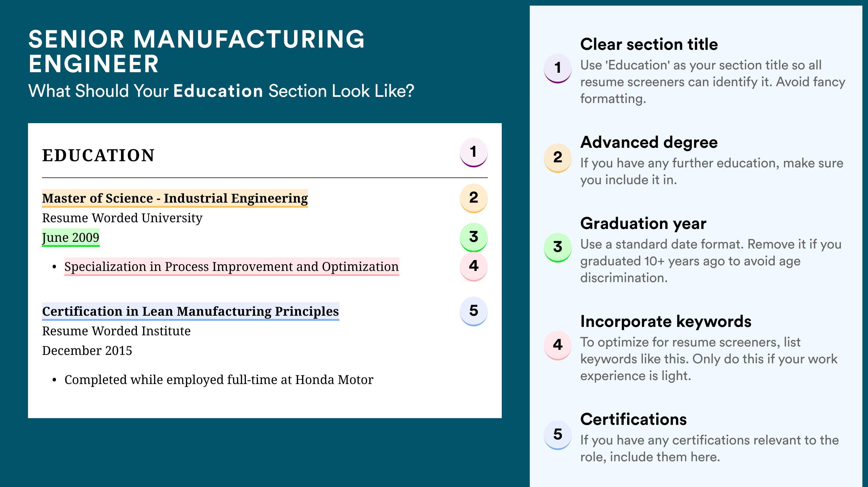Select the highlighted Master of Science - Industrial Engineering text
Screen dimensions: 868x487
175,198
